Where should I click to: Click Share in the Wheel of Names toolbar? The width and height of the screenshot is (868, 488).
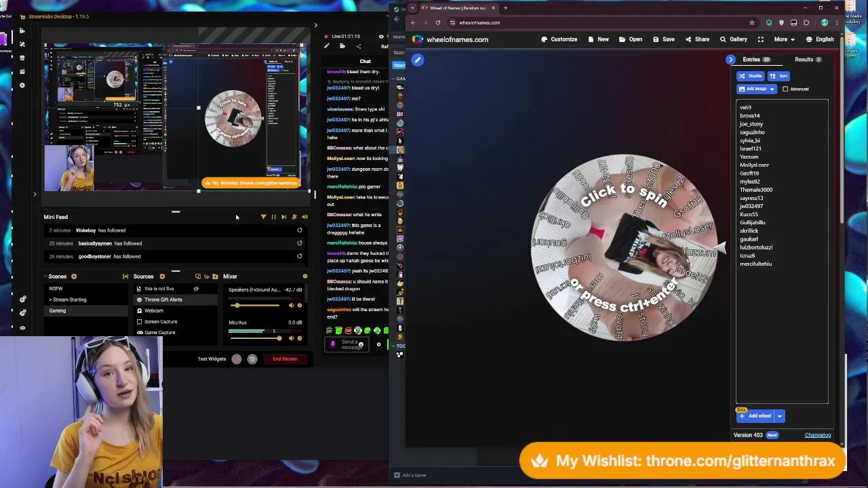point(697,39)
